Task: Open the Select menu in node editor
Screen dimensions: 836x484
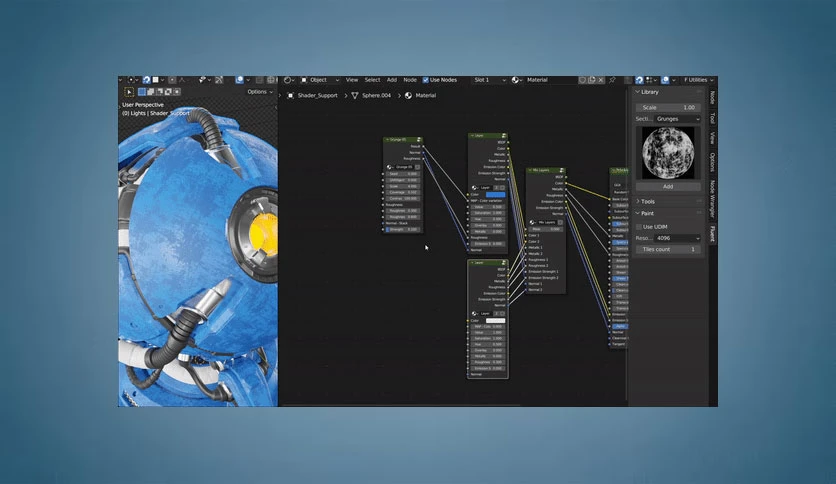Action: [372, 80]
